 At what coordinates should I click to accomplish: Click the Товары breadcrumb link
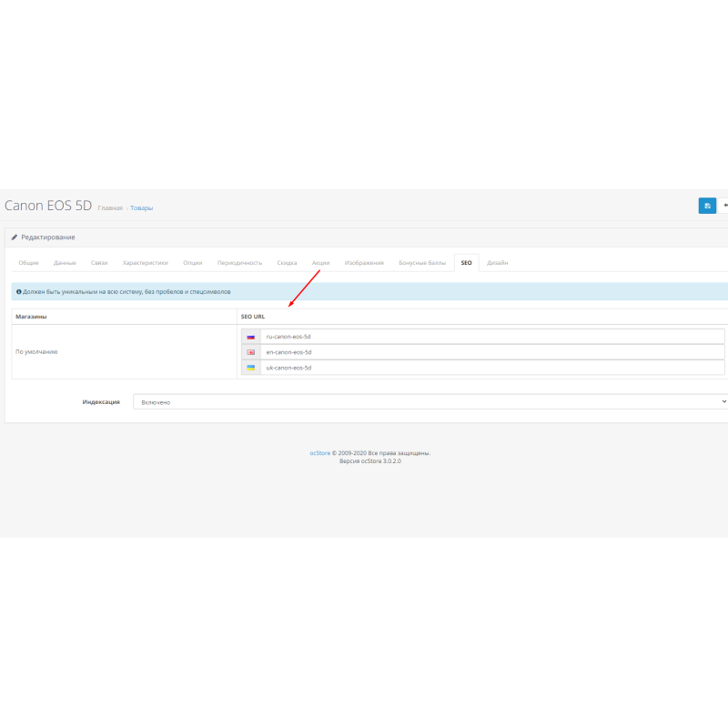pyautogui.click(x=142, y=207)
